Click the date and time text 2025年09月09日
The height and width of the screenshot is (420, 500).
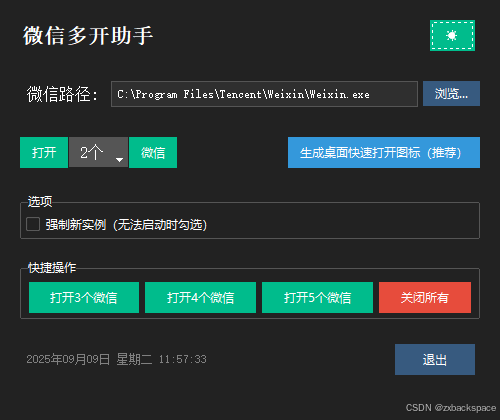click(68, 359)
